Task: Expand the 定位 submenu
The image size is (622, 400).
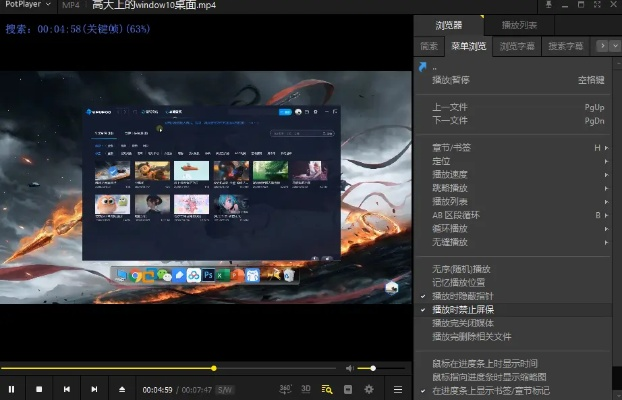Action: [x=513, y=161]
